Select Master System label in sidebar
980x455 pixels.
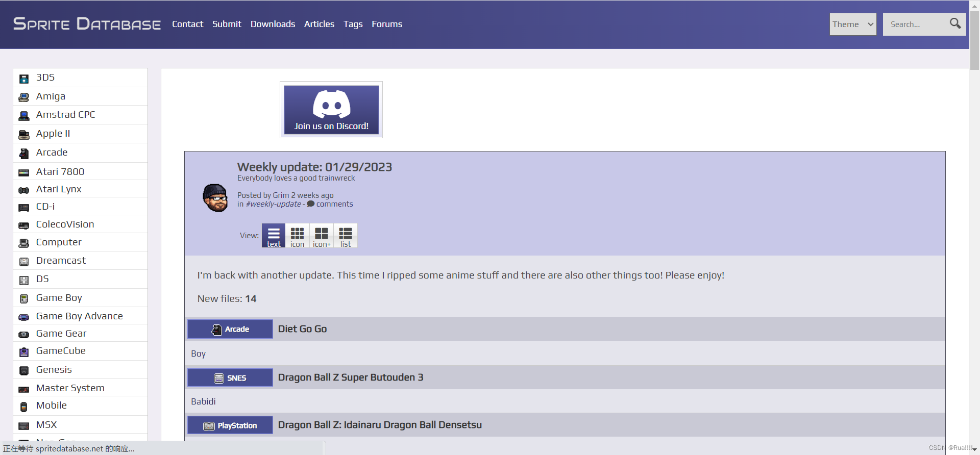[x=70, y=388]
